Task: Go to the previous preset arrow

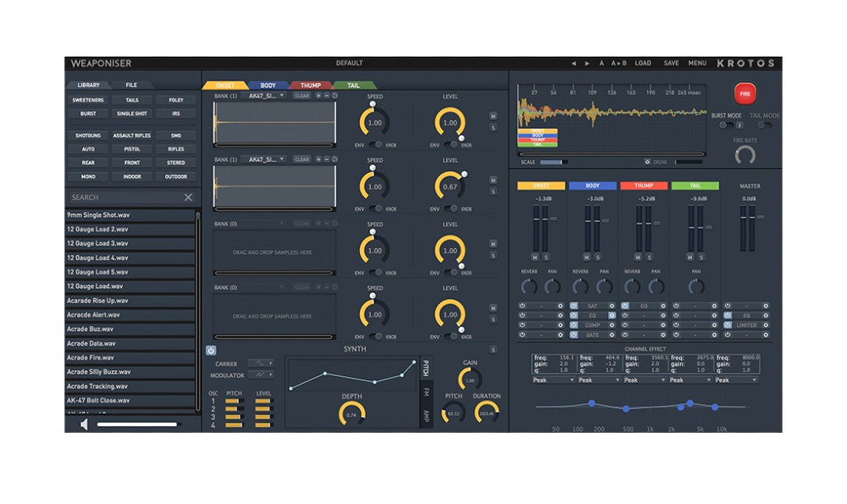Action: (573, 64)
